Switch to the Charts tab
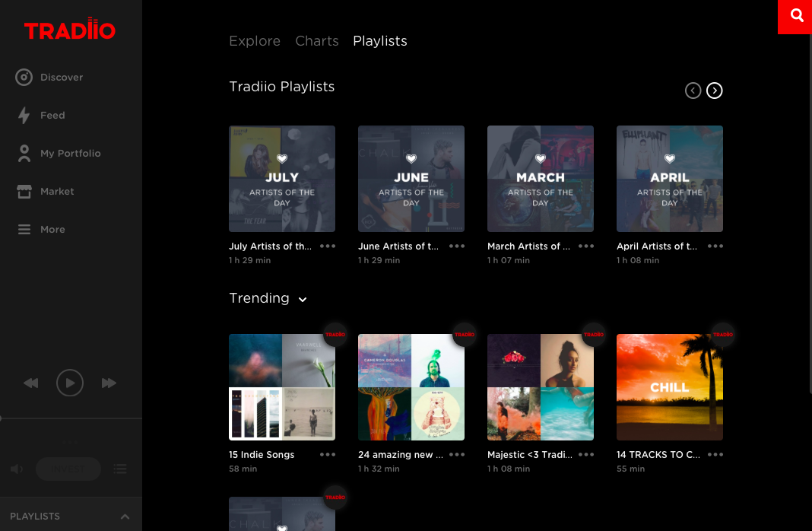This screenshot has width=812, height=531. click(317, 41)
